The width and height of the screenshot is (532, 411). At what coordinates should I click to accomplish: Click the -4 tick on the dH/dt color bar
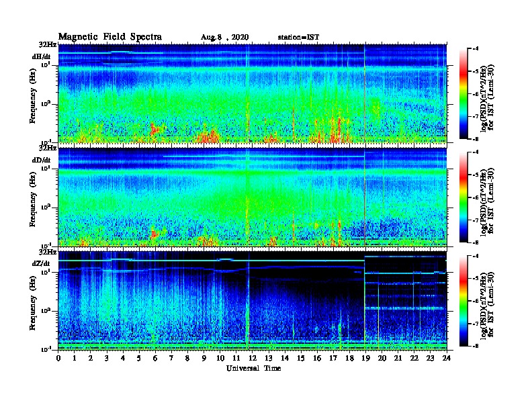pos(476,49)
